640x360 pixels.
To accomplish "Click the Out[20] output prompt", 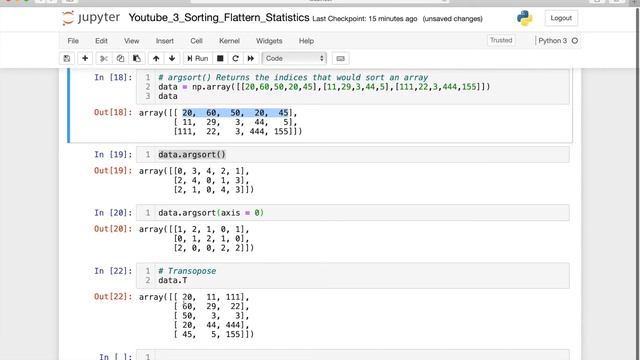I will (113, 229).
